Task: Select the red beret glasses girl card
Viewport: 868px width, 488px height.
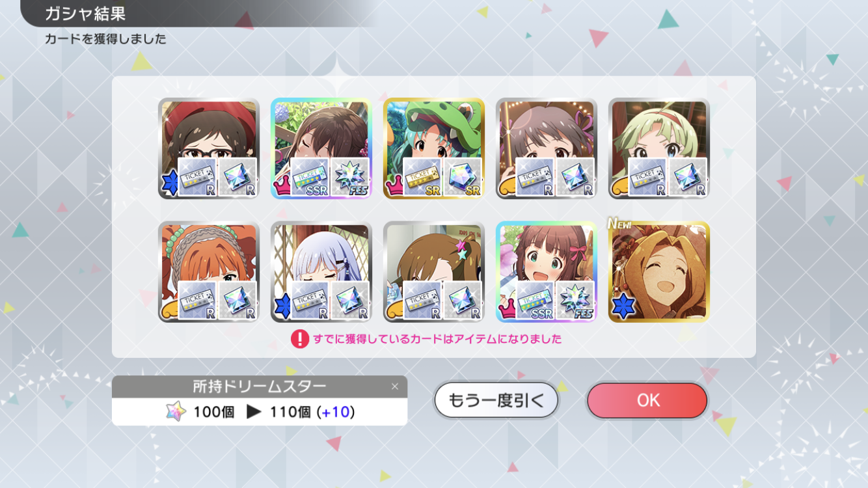Action: [208, 148]
